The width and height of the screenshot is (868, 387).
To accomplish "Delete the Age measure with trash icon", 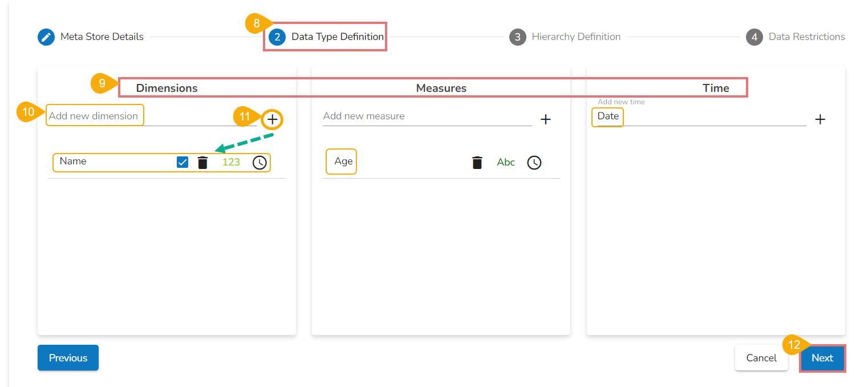I will pyautogui.click(x=477, y=163).
